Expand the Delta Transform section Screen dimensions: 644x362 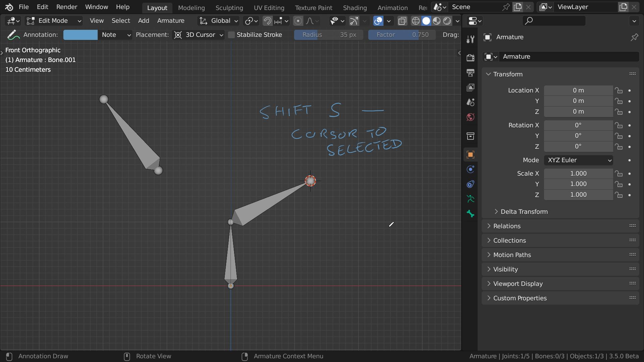click(x=524, y=212)
